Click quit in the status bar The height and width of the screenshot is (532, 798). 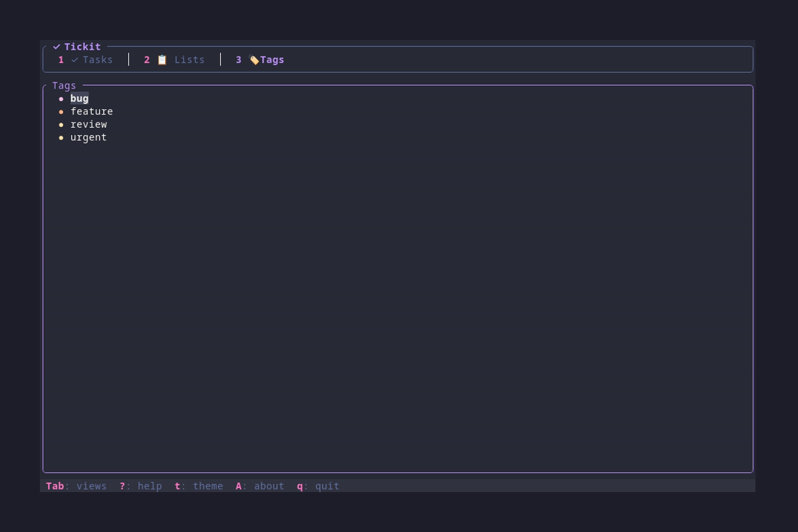pyautogui.click(x=319, y=485)
